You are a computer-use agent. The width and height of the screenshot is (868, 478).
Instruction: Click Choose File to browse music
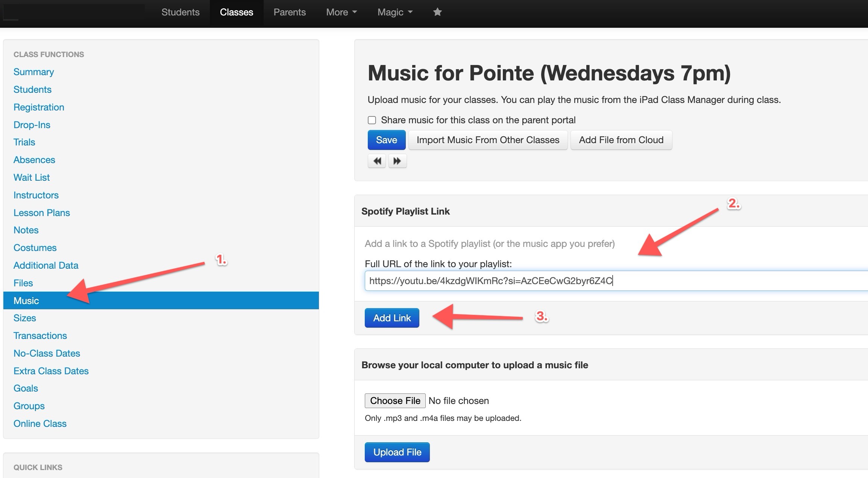[x=395, y=401]
